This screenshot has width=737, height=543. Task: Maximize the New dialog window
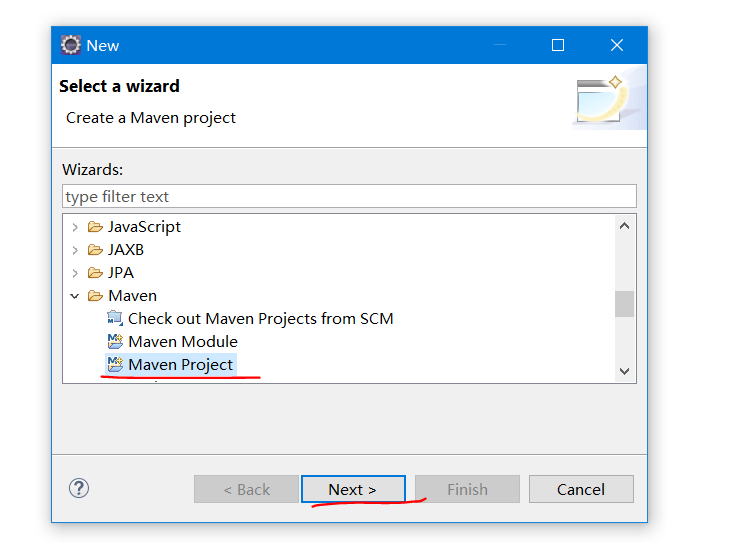click(x=558, y=45)
